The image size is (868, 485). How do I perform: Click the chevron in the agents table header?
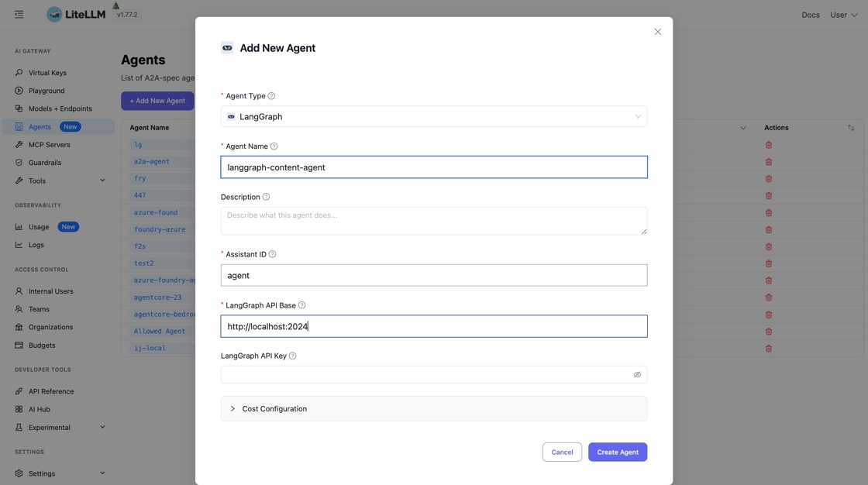tap(743, 128)
